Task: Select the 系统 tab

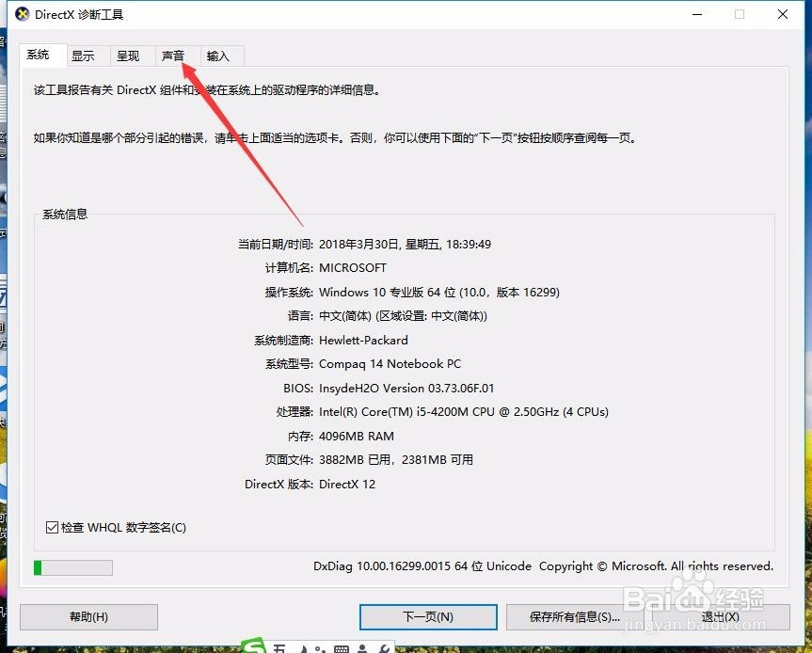Action: (41, 55)
